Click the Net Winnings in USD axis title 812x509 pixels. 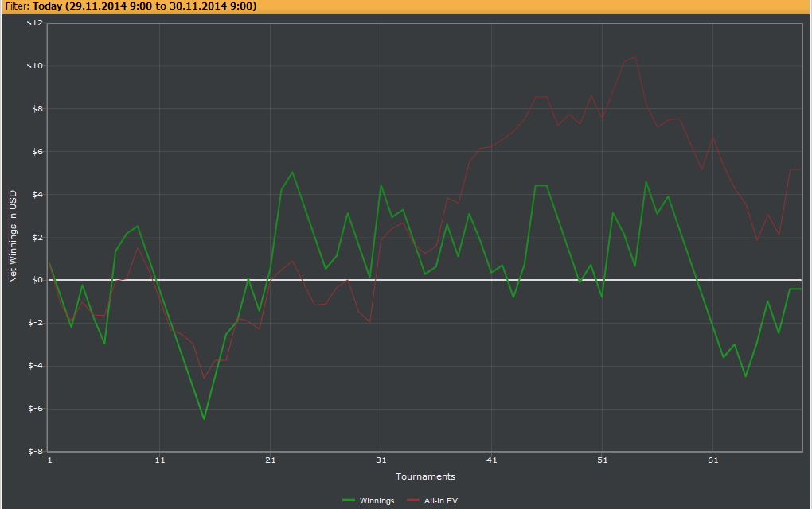[13, 237]
